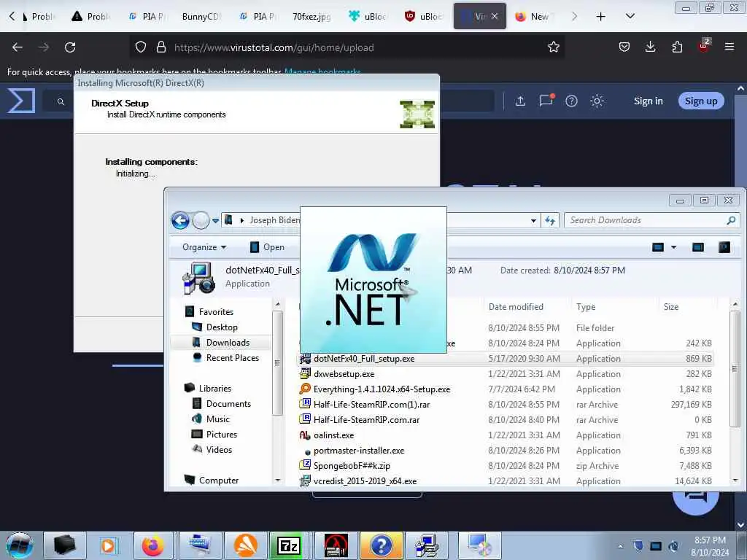Image resolution: width=747 pixels, height=560 pixels.
Task: Click the Sign up button
Action: [x=701, y=101]
